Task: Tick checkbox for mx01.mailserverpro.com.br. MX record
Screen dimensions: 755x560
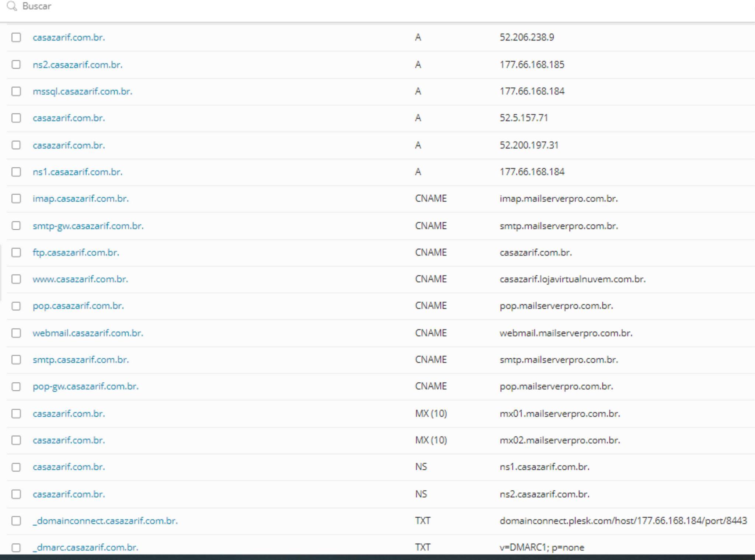Action: click(16, 414)
